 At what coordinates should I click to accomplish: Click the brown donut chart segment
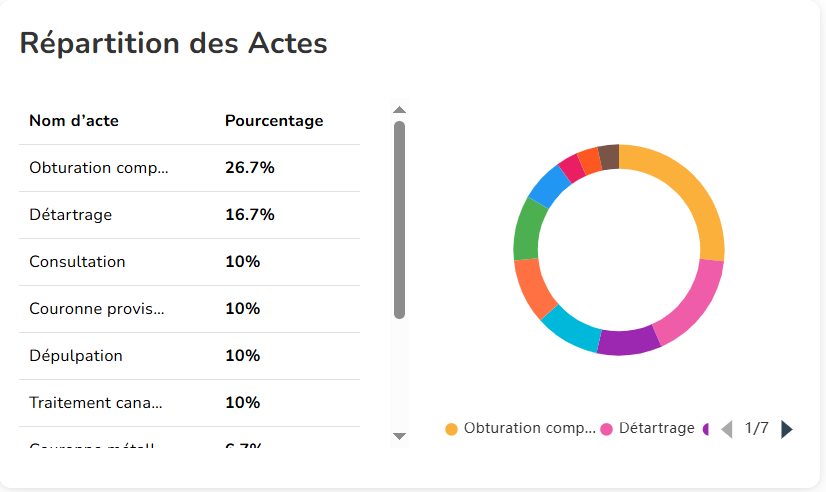coord(609,157)
